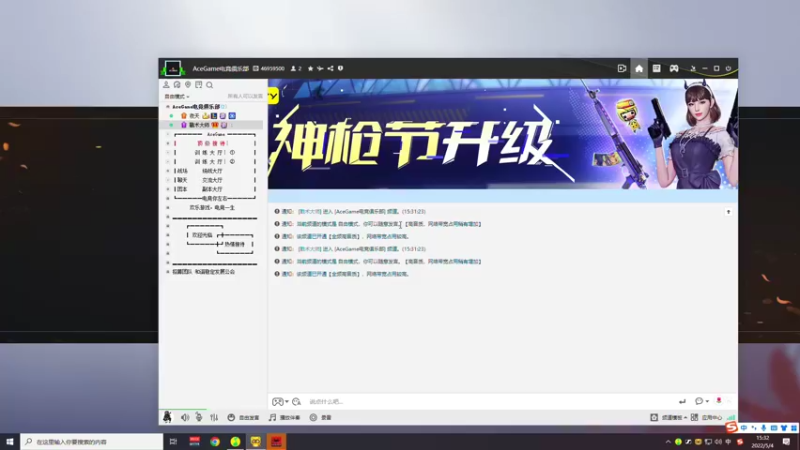Open the bulletin notes icon in title bar
The height and width of the screenshot is (450, 800).
pyautogui.click(x=656, y=68)
